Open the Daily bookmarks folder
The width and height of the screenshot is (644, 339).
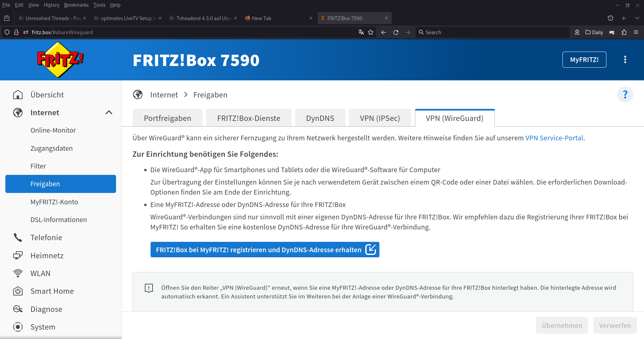(x=594, y=32)
